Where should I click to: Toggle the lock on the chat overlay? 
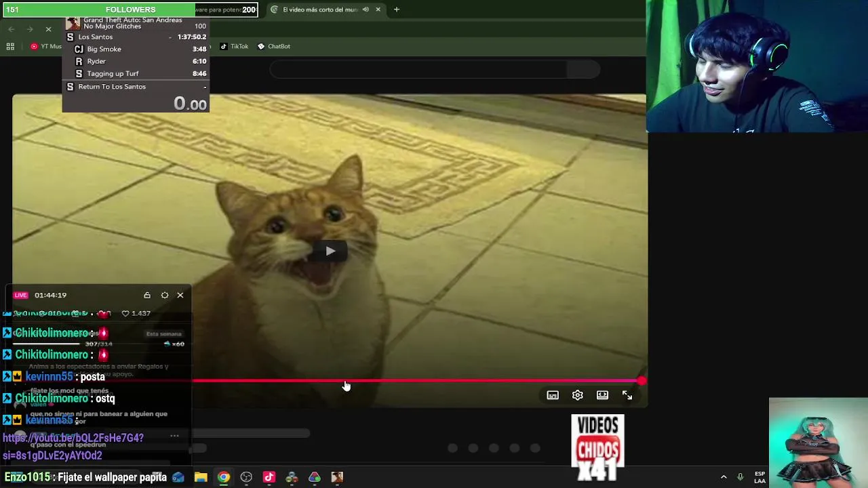point(147,295)
